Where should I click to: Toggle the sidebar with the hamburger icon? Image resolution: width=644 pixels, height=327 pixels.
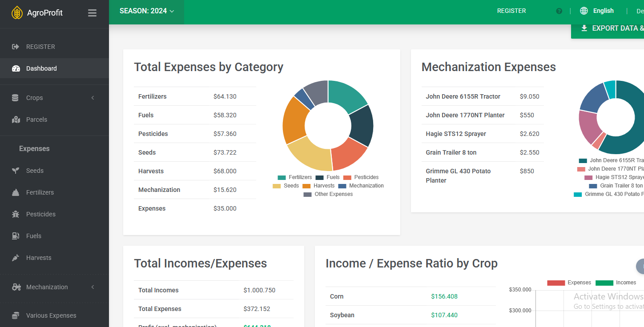(x=92, y=13)
